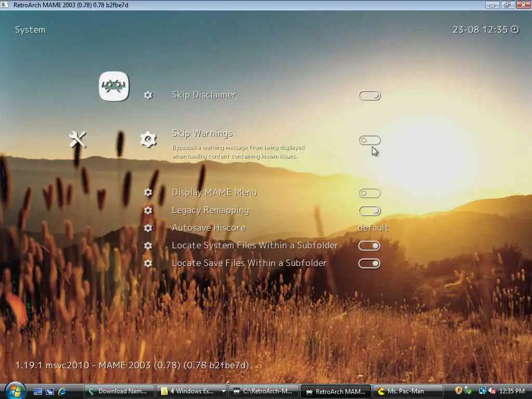Switch to Ms. Pac-Man taskbar window

(x=408, y=391)
